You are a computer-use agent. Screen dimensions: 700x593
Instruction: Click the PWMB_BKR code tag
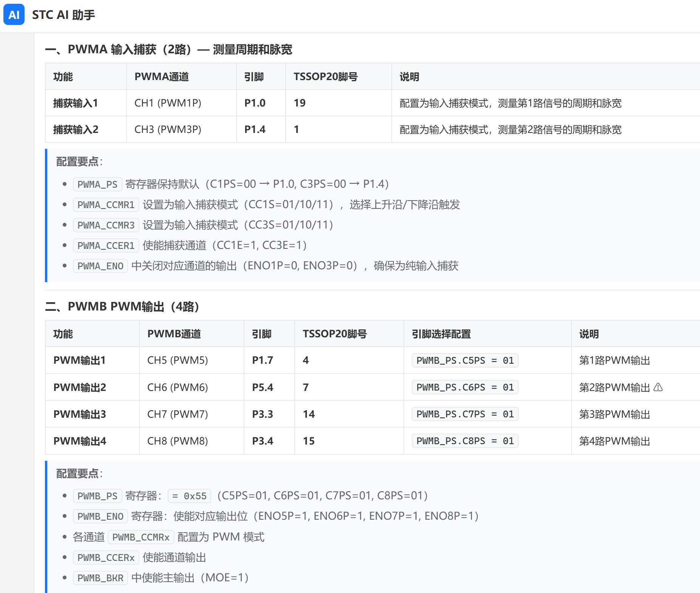point(100,578)
